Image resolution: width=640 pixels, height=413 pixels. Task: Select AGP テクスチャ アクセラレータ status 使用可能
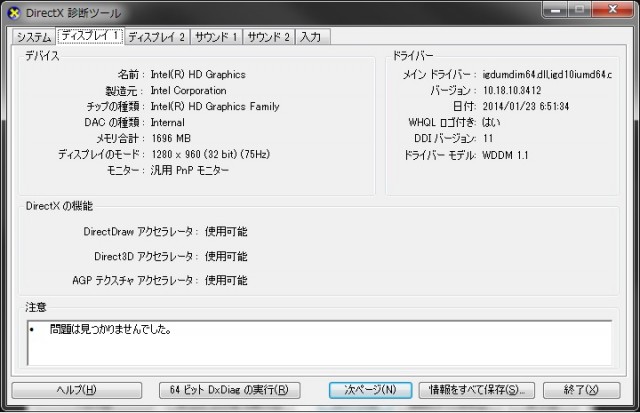point(226,280)
